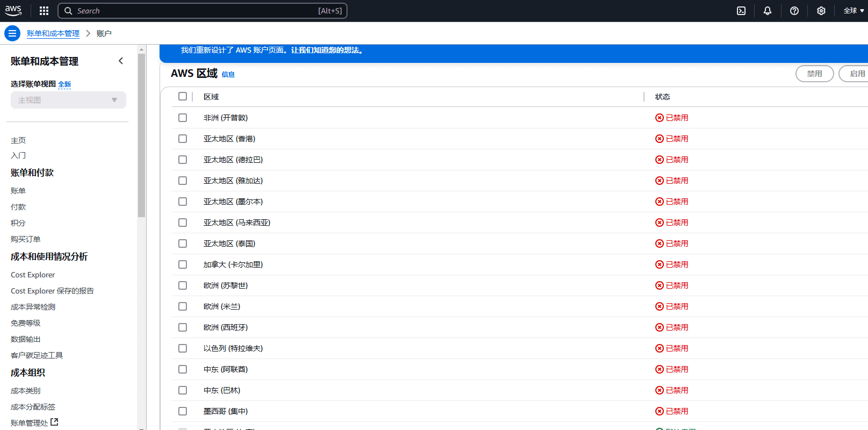This screenshot has width=868, height=430.
Task: Click the external link icon beside 账单管理处
Action: pyautogui.click(x=54, y=422)
